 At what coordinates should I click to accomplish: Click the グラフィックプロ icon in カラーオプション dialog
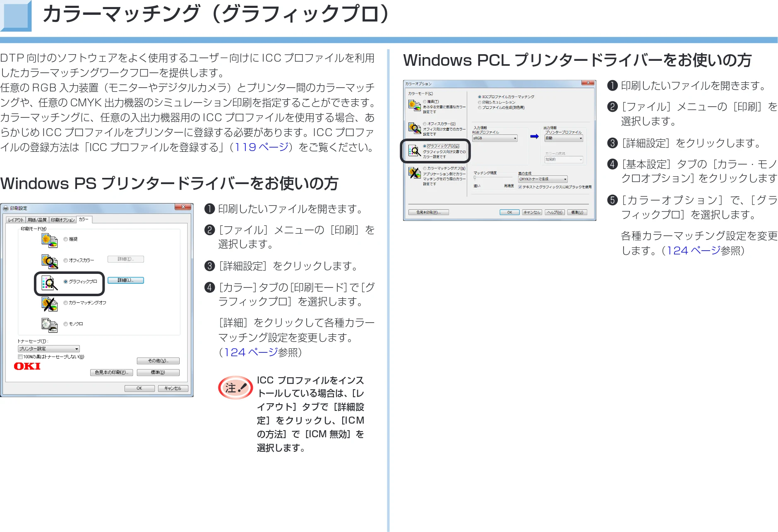[x=414, y=151]
